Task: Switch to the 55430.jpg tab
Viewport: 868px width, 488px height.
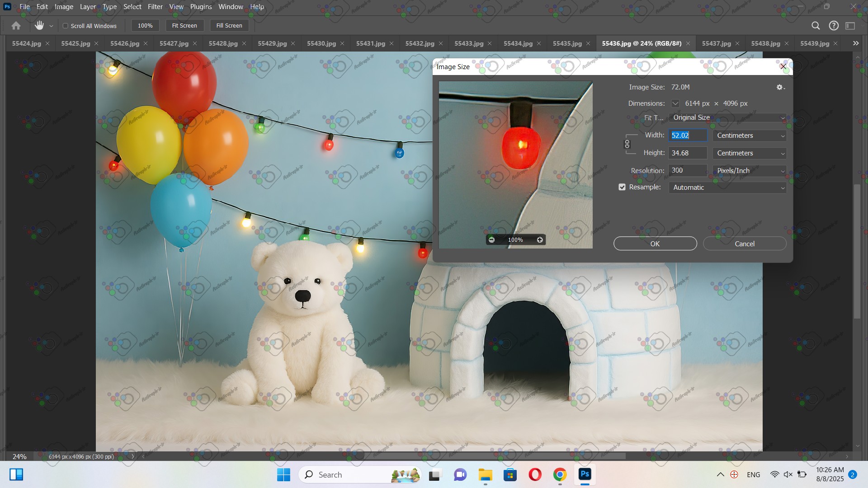Action: [321, 43]
